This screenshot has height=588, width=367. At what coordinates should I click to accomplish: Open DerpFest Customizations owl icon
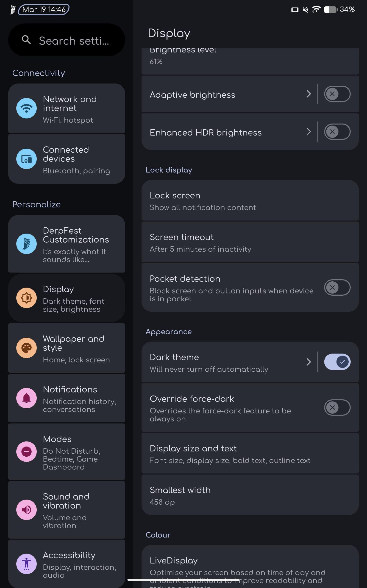(26, 244)
